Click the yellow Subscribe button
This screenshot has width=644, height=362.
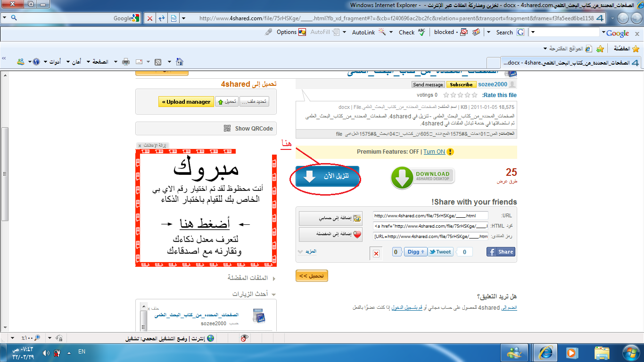tap(461, 84)
